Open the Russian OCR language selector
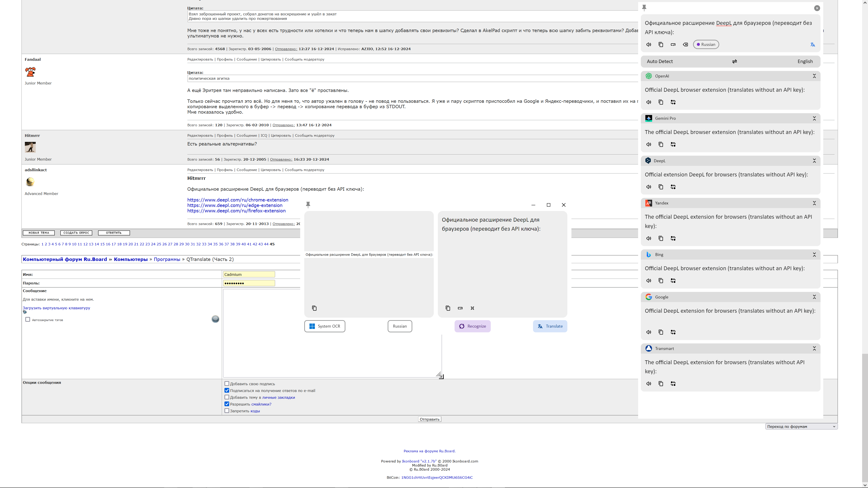The width and height of the screenshot is (868, 488). [400, 326]
